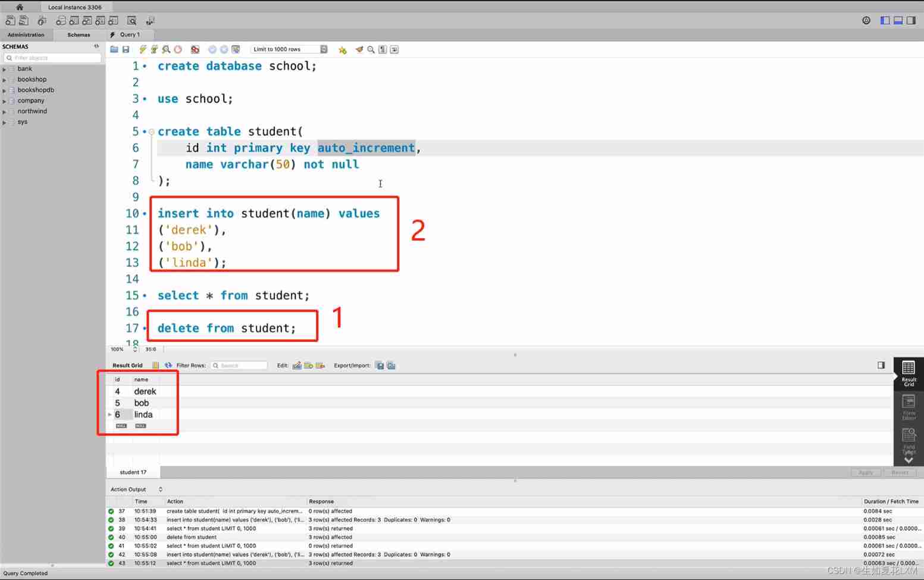Open an SQL script file in new tab

23,21
